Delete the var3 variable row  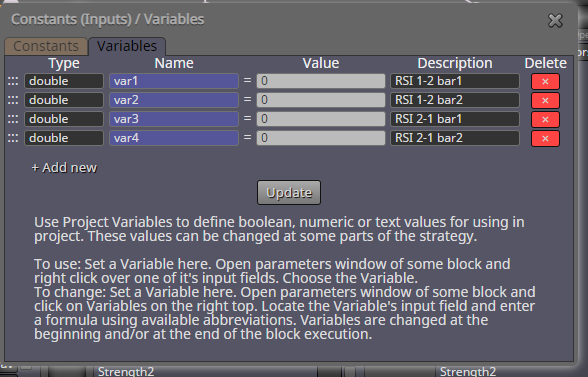point(545,119)
